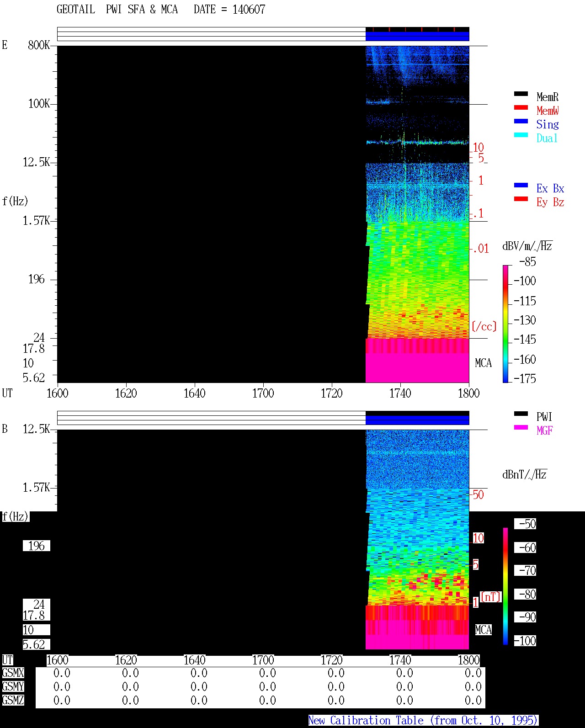Click the red Ey Bz legend swatch
Viewport: 585px width, 728px height.
(521, 199)
